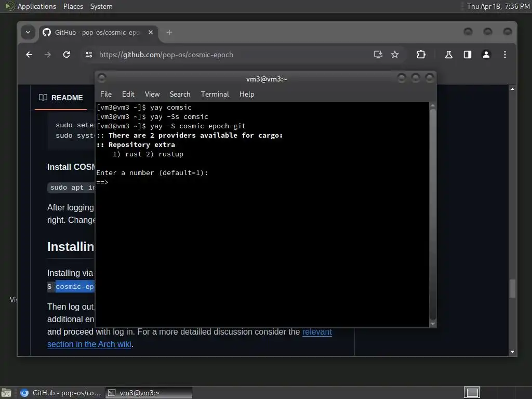
Task: Open the browser profile menu
Action: tap(486, 55)
